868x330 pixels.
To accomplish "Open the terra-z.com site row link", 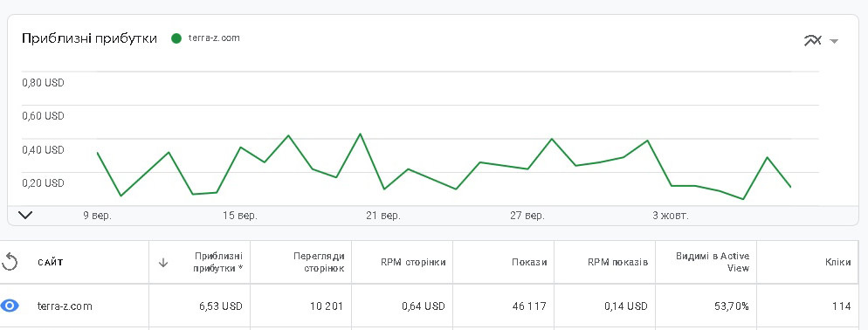I will pyautogui.click(x=65, y=306).
